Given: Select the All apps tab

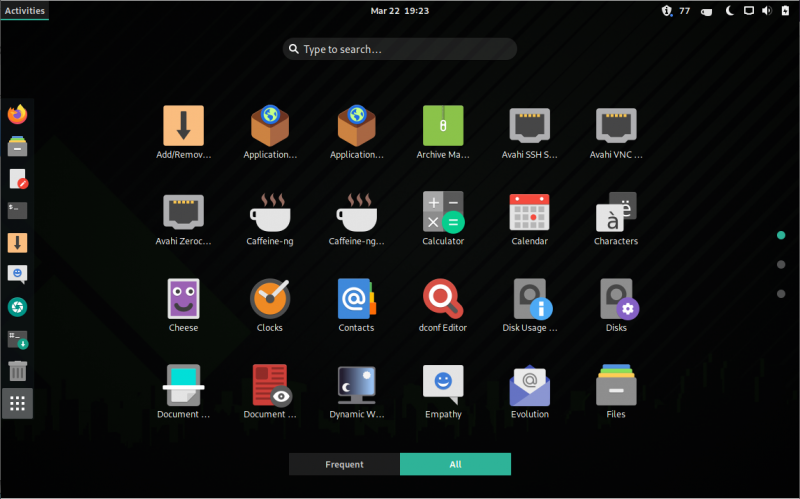Looking at the screenshot, I should click(456, 464).
